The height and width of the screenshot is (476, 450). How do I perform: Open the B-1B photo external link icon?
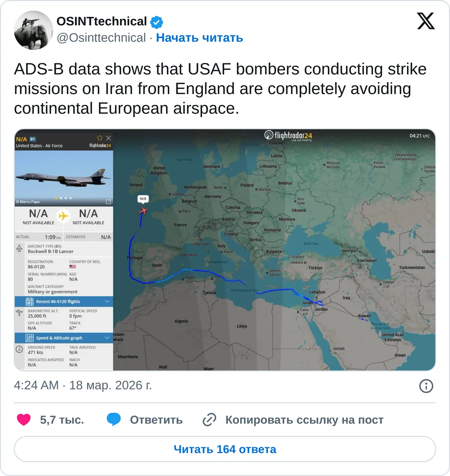point(108,202)
